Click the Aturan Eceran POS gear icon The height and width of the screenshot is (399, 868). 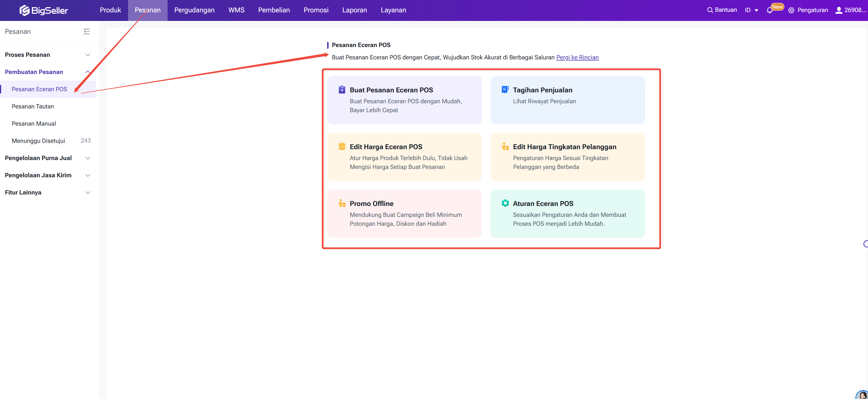point(505,203)
